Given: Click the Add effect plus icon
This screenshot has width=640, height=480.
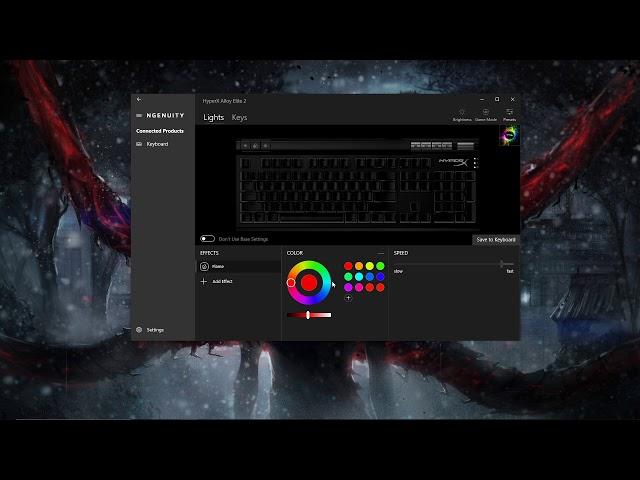Looking at the screenshot, I should point(204,281).
